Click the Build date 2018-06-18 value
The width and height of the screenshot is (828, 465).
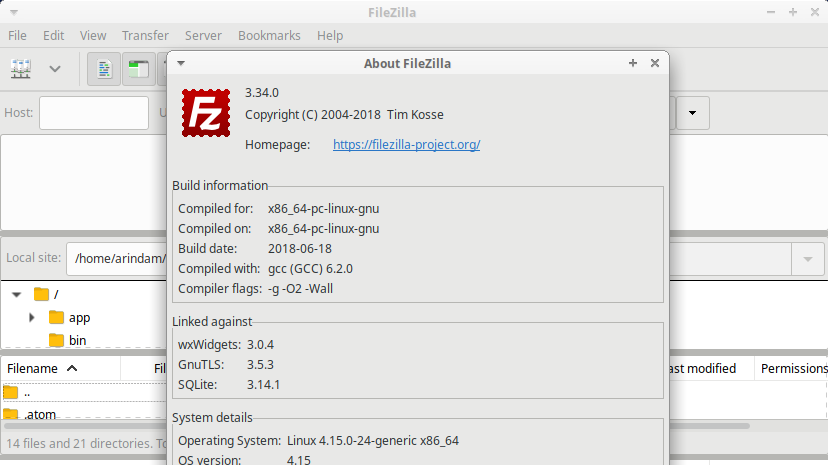(x=300, y=249)
